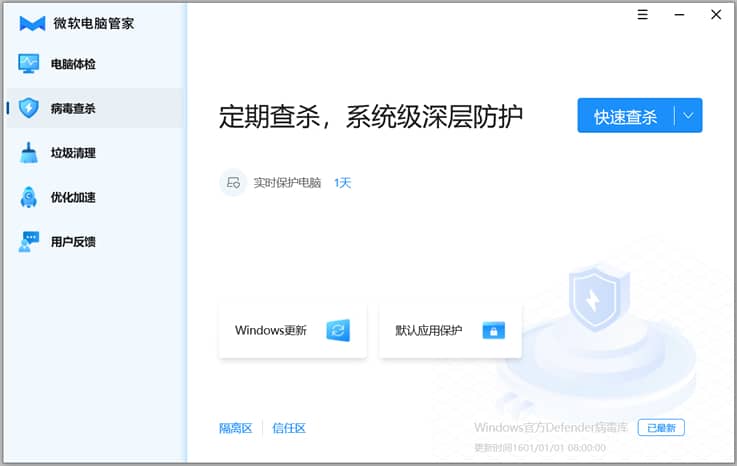Click the 定期查杀，系统级深层防护 heading
The image size is (737, 466).
tap(371, 116)
